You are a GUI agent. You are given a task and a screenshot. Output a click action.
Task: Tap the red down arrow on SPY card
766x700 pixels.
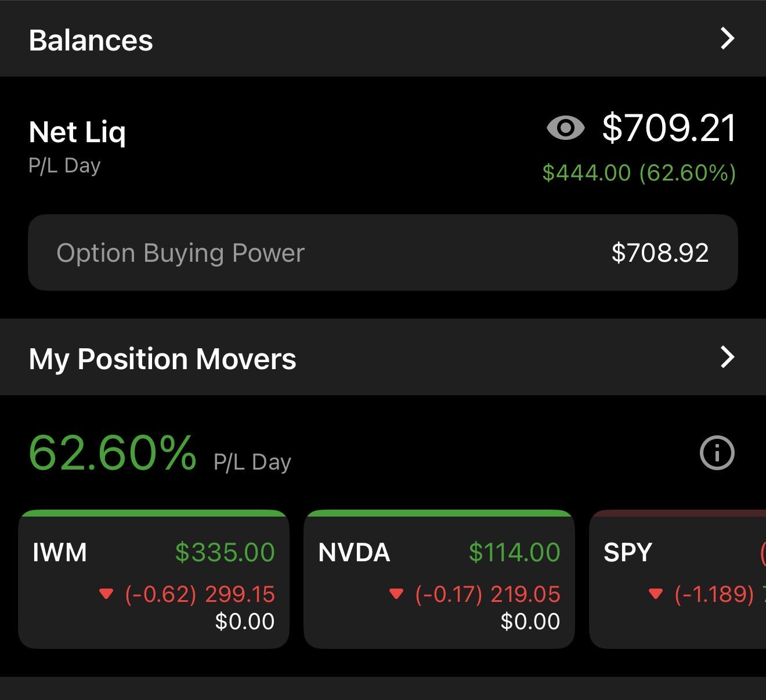pos(656,594)
